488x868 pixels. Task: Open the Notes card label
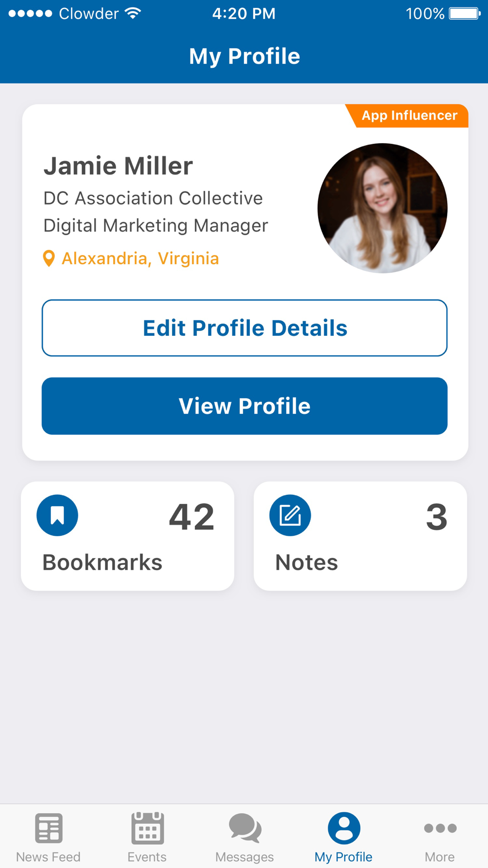click(306, 562)
